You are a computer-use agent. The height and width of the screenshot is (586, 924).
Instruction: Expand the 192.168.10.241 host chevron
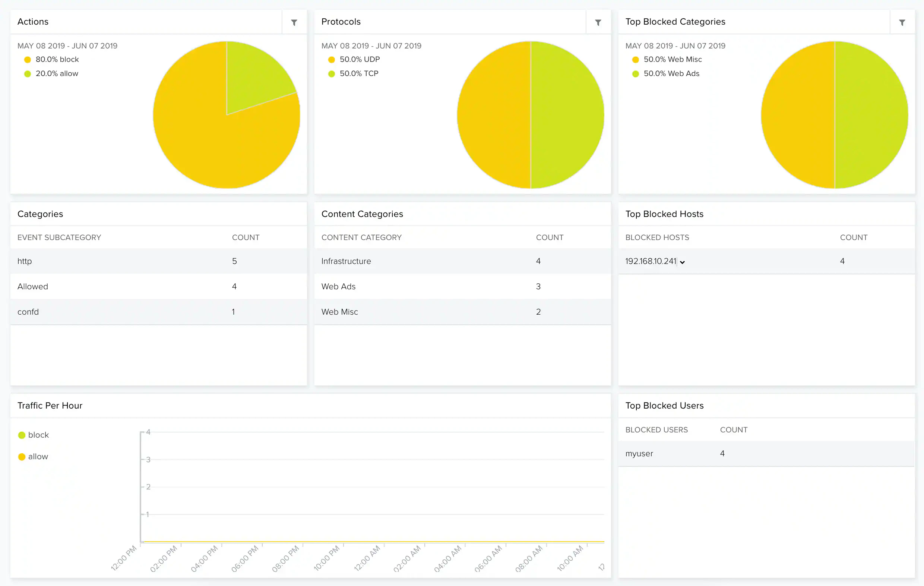pos(682,262)
